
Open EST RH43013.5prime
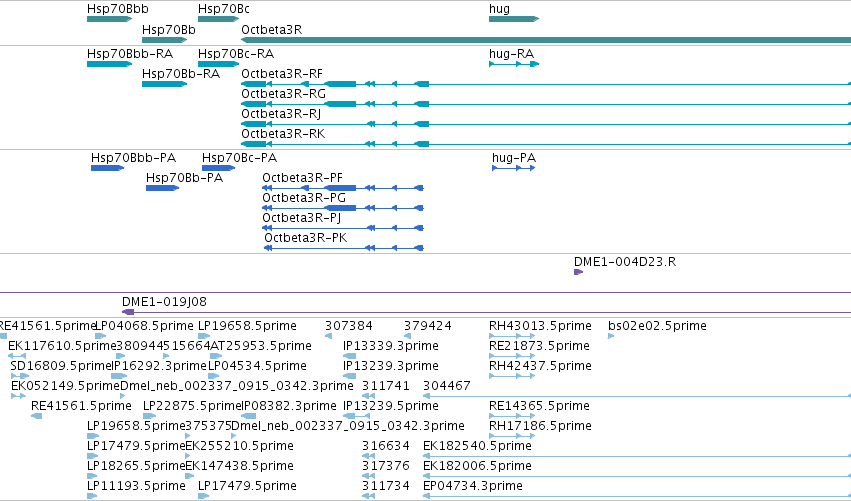(540, 326)
